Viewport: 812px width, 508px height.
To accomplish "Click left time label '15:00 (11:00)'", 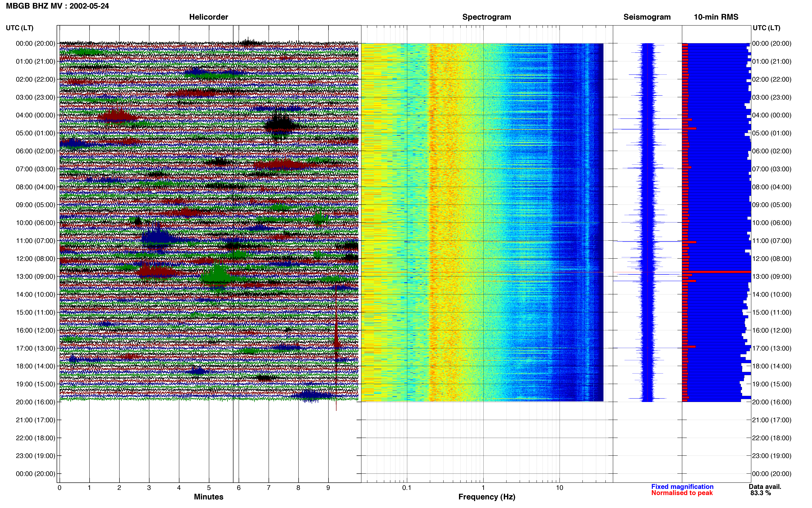I will (x=36, y=312).
